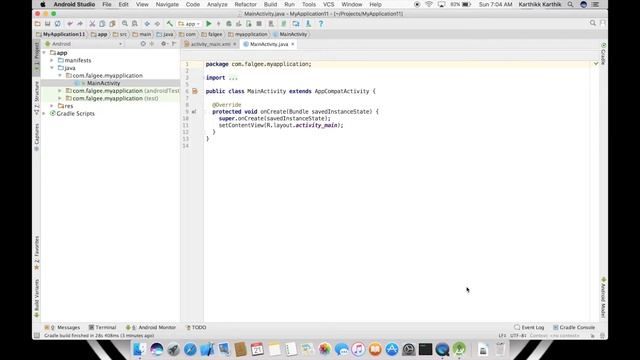Collapse the app module tree node
The height and width of the screenshot is (360, 640).
pos(44,53)
